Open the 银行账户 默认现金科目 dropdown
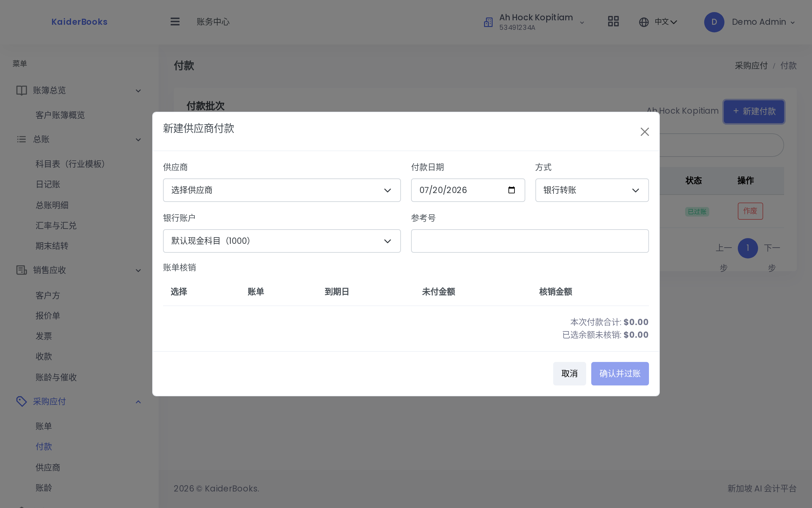Screen dimensions: 812x508 [282, 241]
